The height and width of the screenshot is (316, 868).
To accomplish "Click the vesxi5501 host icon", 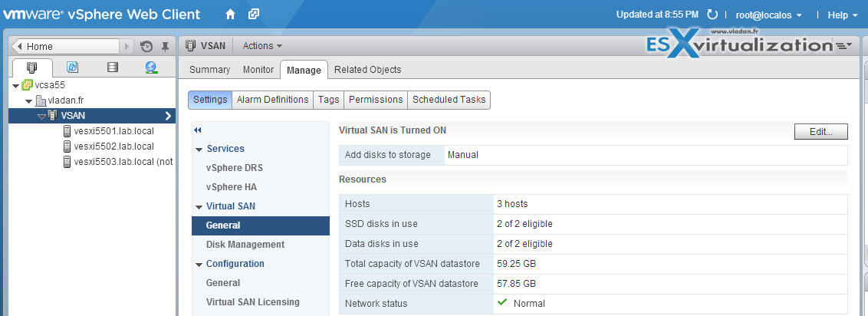I will [67, 131].
